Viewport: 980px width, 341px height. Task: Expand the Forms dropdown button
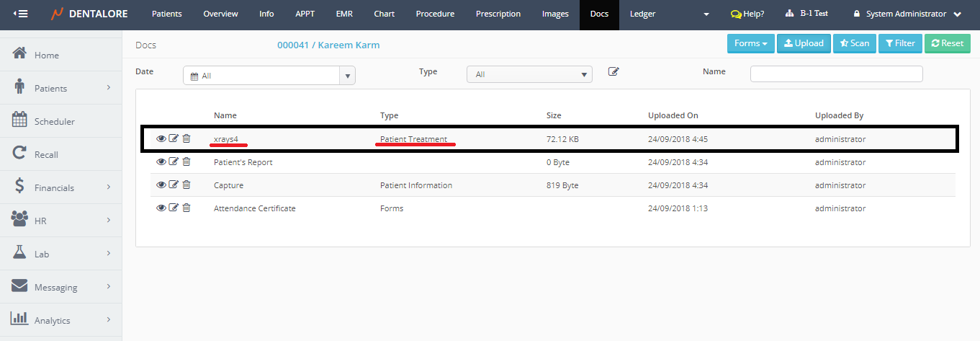click(x=750, y=43)
